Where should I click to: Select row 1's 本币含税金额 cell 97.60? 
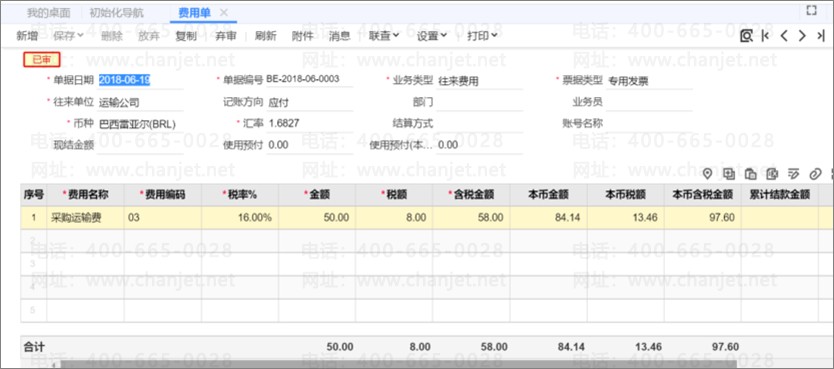coord(703,218)
